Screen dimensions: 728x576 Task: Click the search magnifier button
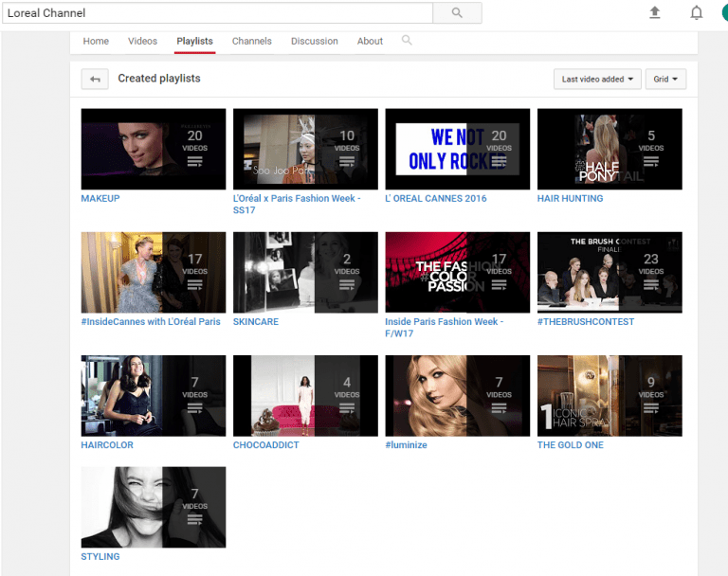457,13
